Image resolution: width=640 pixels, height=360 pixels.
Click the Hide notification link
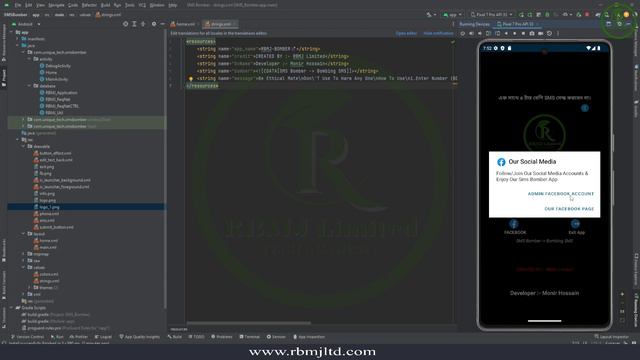(x=438, y=33)
